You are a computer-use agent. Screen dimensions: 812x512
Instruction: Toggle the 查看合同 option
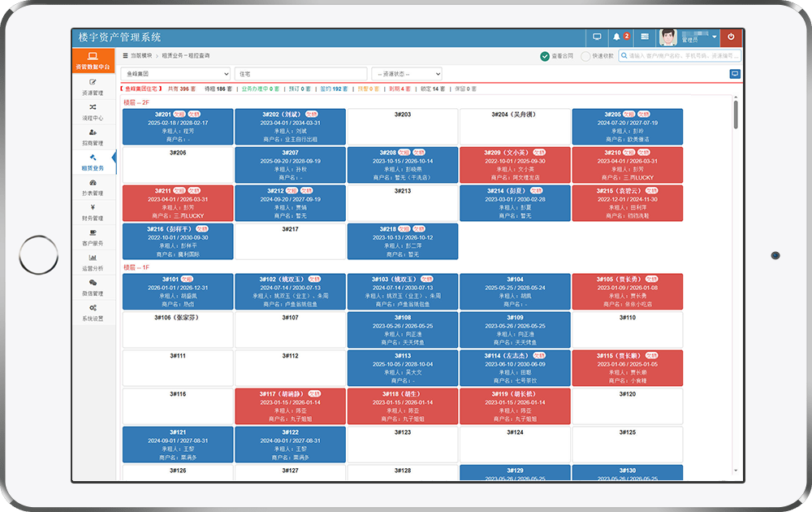pos(557,56)
